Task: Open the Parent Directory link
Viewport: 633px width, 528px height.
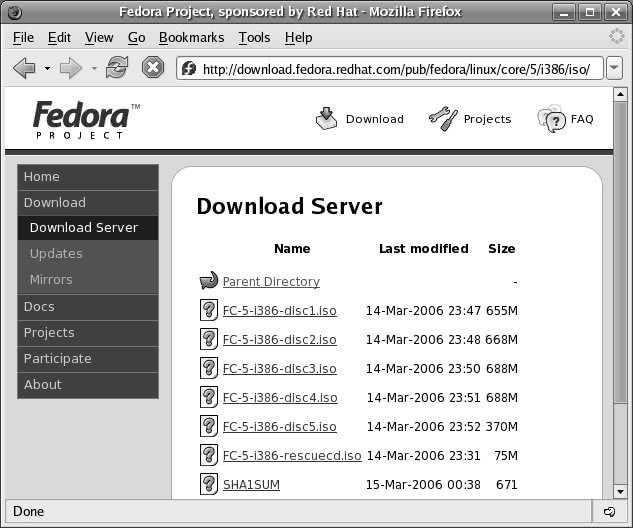Action: pos(271,281)
